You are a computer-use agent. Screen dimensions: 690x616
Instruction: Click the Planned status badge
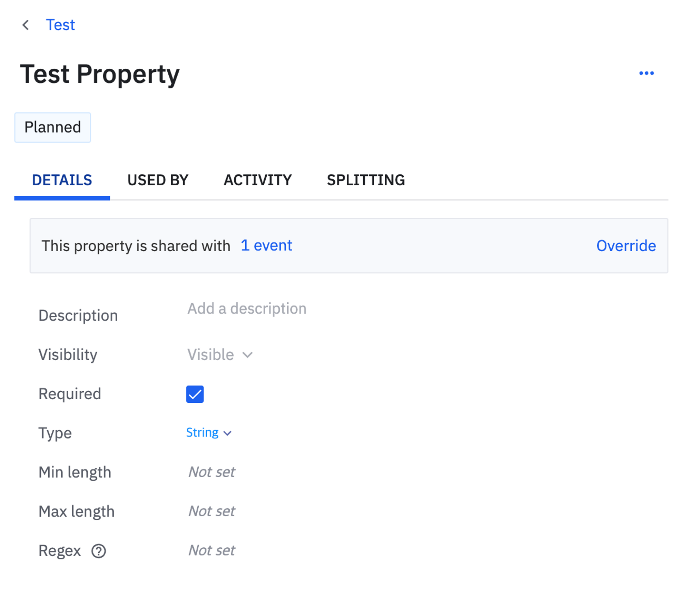[x=52, y=127]
